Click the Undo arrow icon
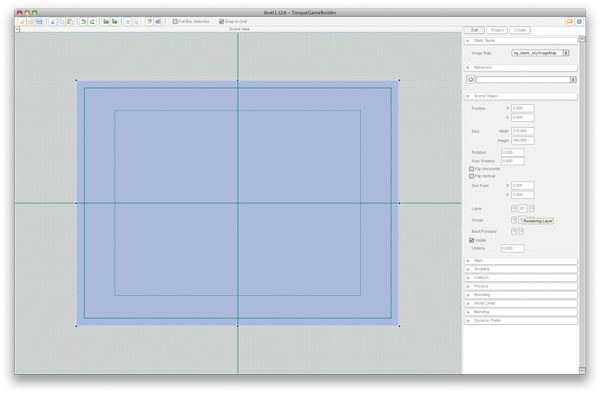 pyautogui.click(x=83, y=22)
